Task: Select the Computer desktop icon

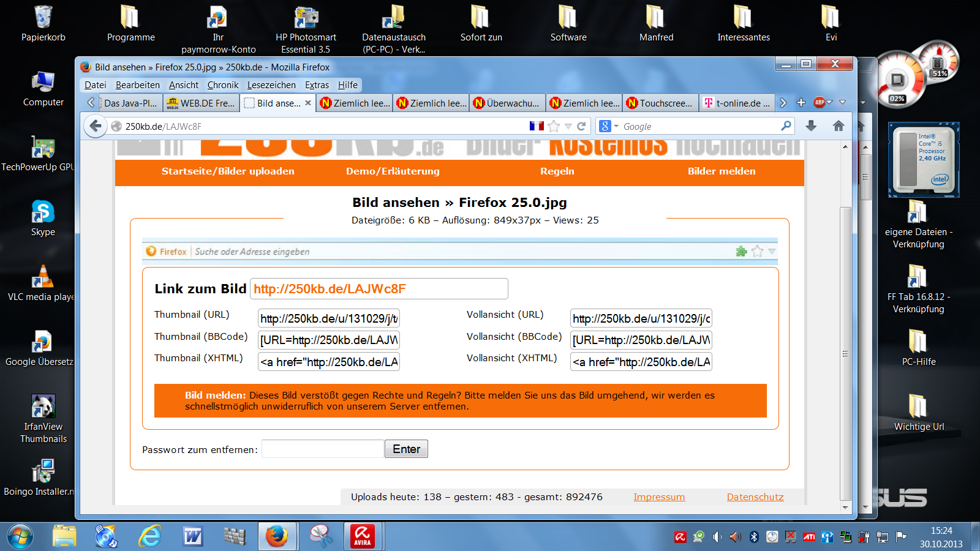Action: [x=43, y=89]
